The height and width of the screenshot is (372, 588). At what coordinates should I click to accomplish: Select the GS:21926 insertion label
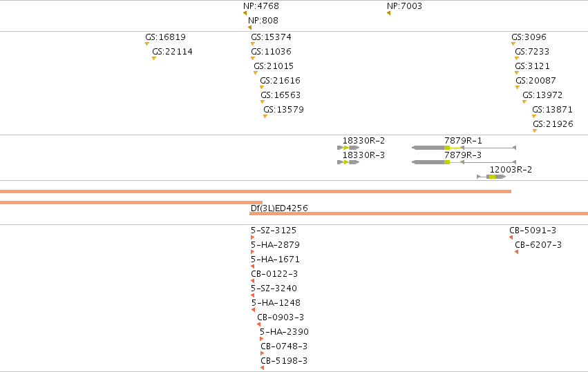tap(553, 124)
